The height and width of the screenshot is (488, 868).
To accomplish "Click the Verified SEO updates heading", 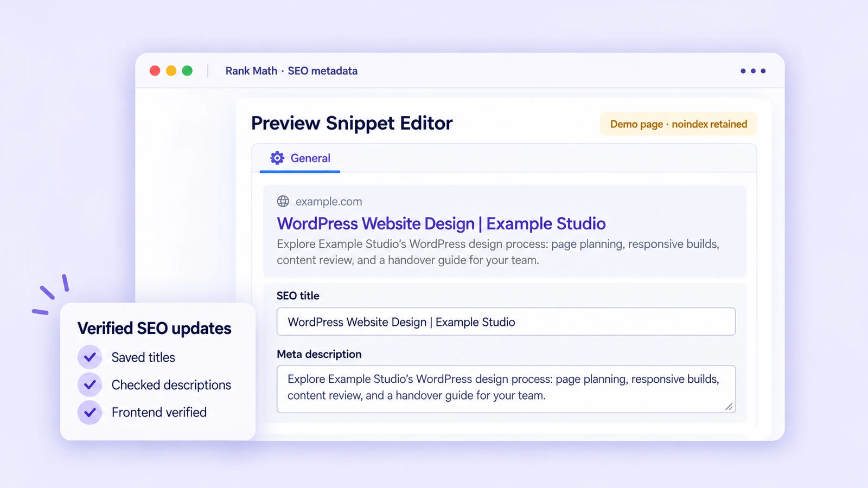I will (x=154, y=329).
